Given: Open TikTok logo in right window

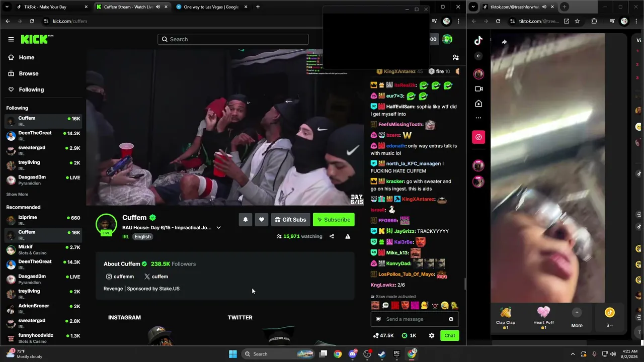Looking at the screenshot, I should pos(478,41).
